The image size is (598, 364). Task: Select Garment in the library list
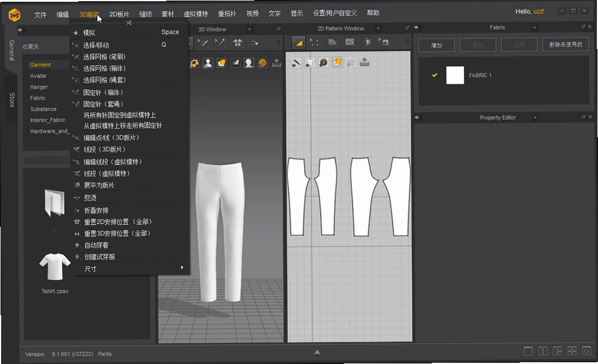click(x=41, y=64)
